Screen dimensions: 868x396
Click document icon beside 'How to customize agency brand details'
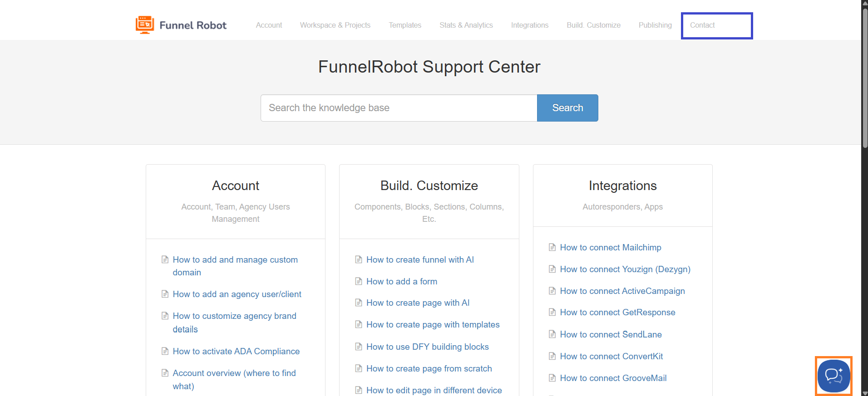click(165, 316)
